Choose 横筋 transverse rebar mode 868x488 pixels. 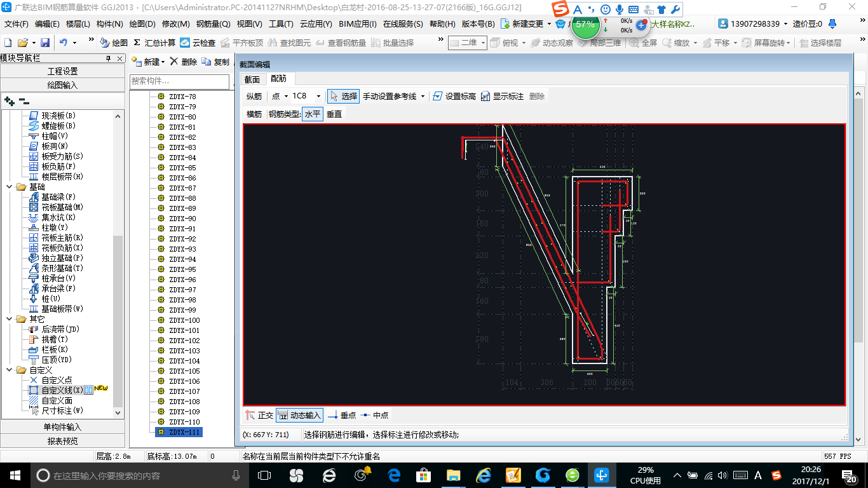click(x=254, y=114)
